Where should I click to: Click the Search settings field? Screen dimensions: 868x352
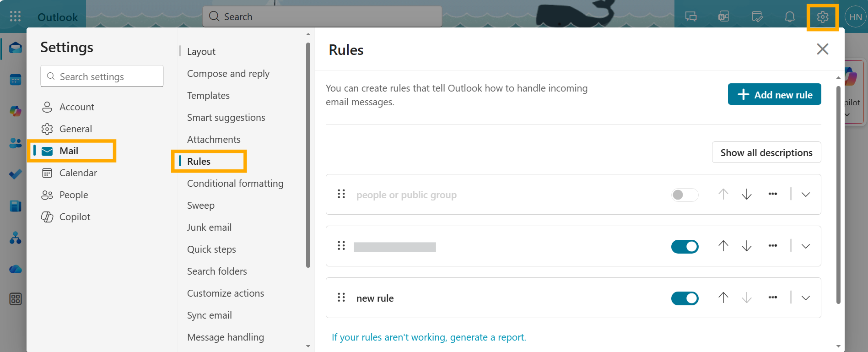(x=102, y=76)
